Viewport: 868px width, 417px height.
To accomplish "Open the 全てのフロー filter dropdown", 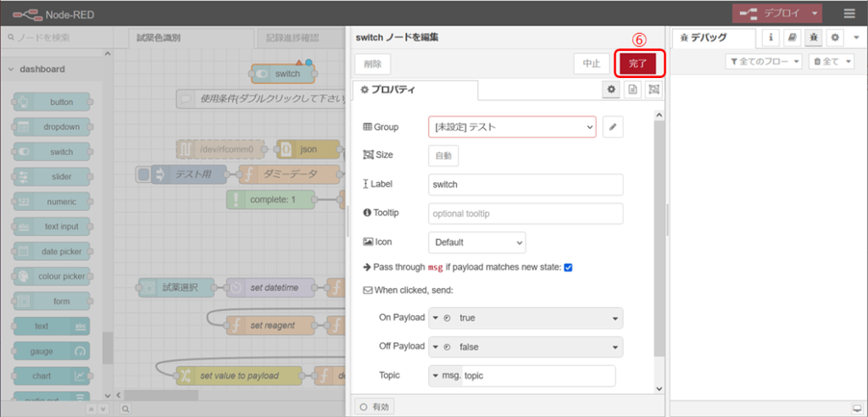I will click(x=764, y=62).
